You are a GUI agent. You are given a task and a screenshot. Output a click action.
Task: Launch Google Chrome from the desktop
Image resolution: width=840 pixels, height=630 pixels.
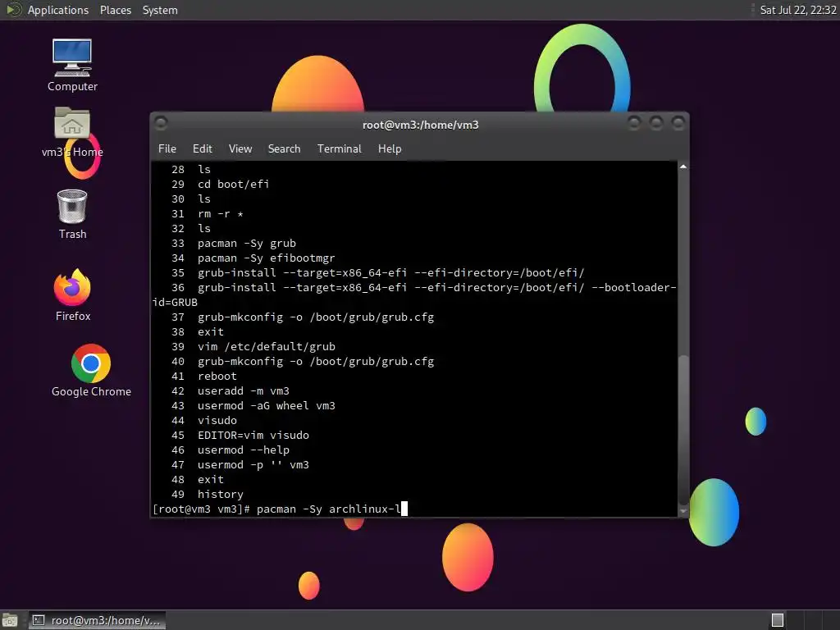point(91,371)
